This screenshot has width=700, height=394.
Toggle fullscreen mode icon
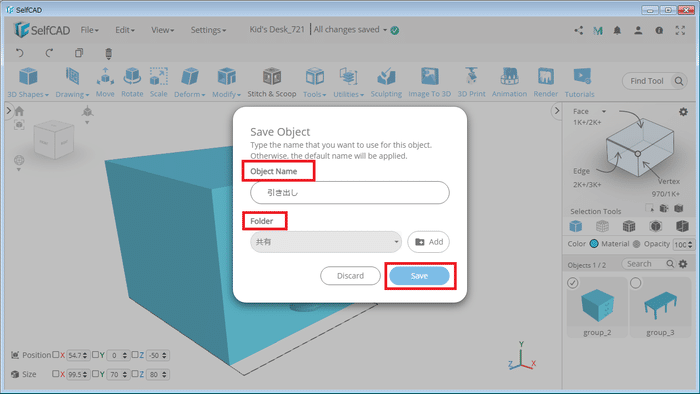point(680,30)
